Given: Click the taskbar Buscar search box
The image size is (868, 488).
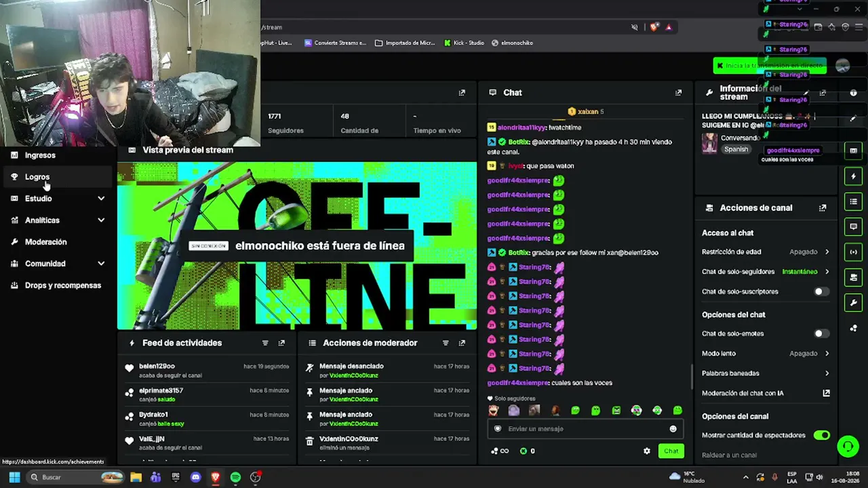Looking at the screenshot, I should 75,478.
